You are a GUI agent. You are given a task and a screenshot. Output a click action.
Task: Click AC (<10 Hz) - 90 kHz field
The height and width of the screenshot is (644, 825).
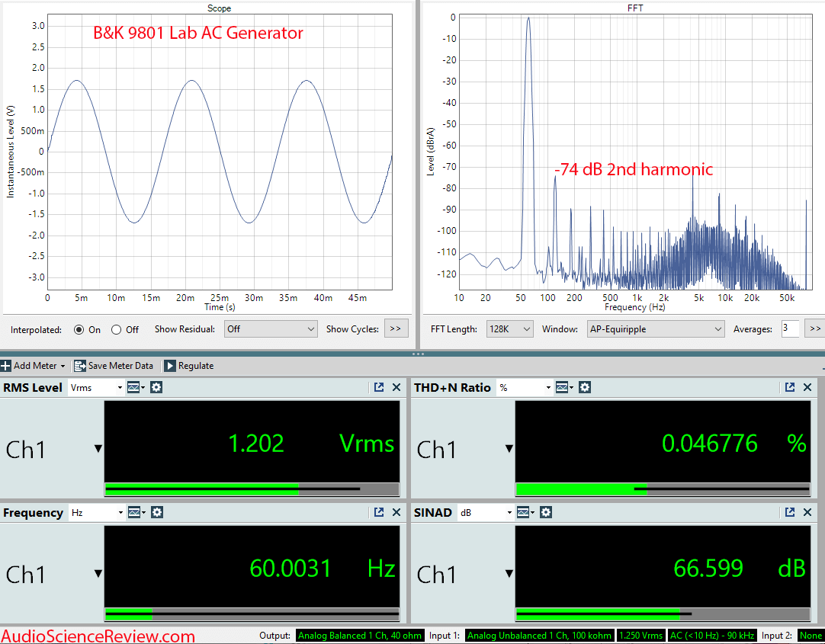point(712,636)
